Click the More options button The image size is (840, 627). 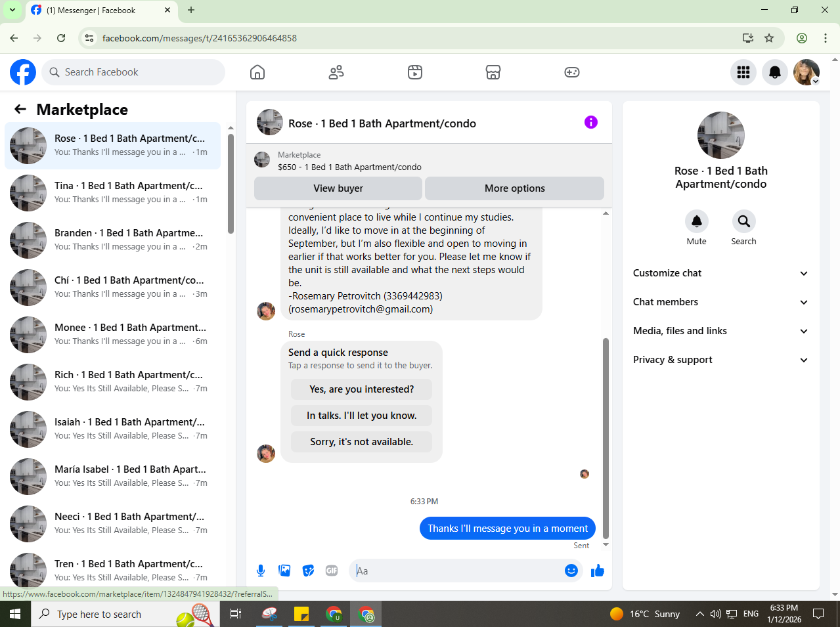pyautogui.click(x=515, y=188)
